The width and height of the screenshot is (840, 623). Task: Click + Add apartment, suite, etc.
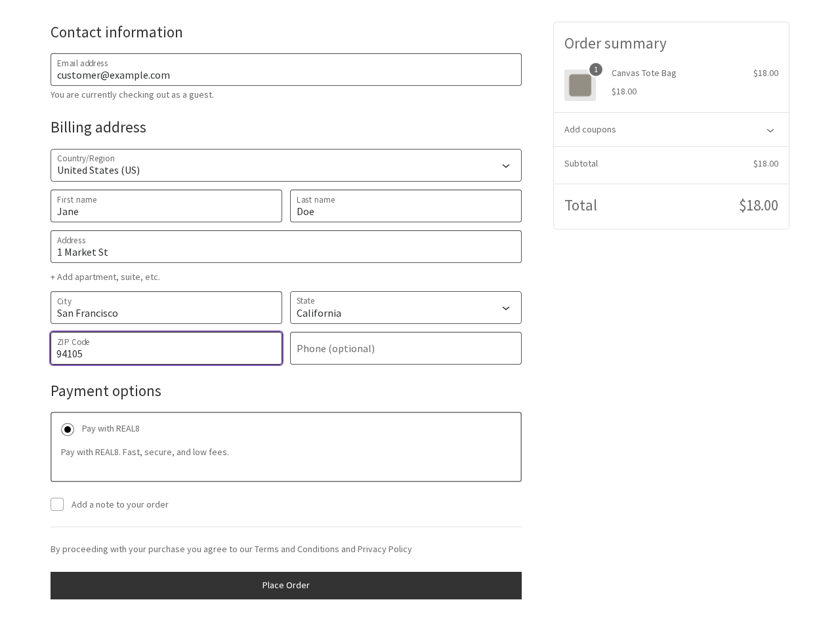[x=105, y=277]
